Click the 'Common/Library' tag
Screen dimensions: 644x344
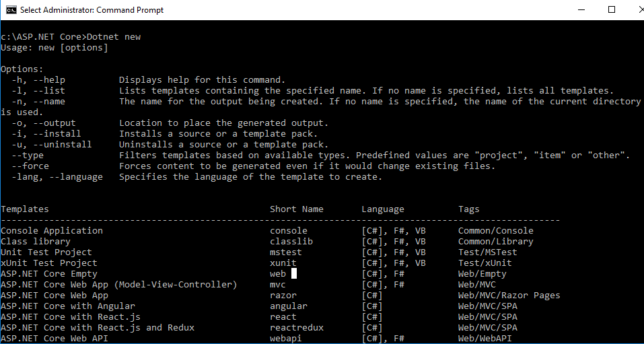pos(496,241)
